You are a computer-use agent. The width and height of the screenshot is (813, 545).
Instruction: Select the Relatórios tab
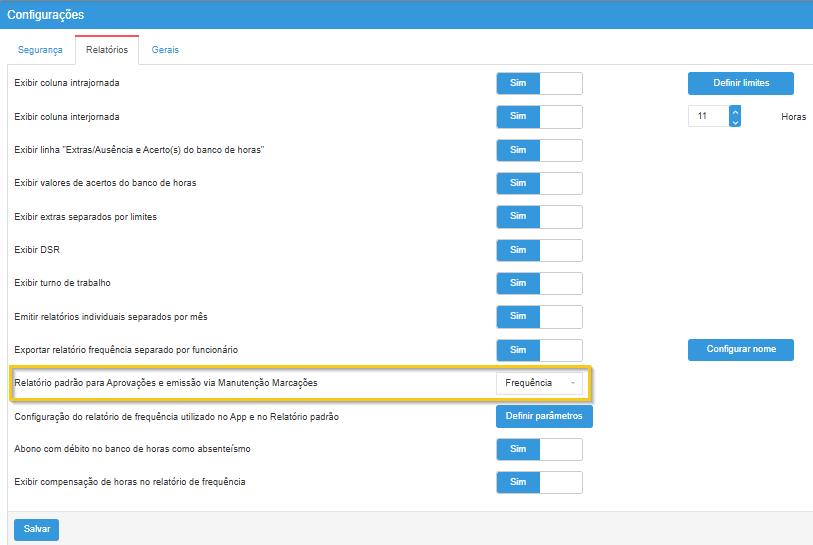point(107,50)
